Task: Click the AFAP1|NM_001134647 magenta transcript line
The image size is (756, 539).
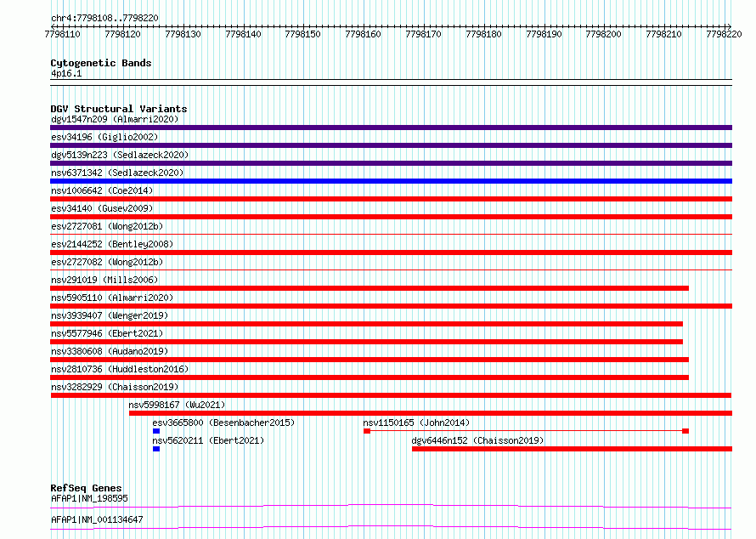Action: [391, 527]
